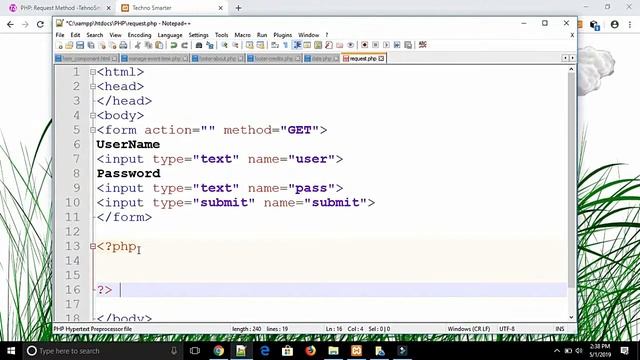Click the Start button in the taskbar
The height and width of the screenshot is (360, 640).
coord(11,351)
